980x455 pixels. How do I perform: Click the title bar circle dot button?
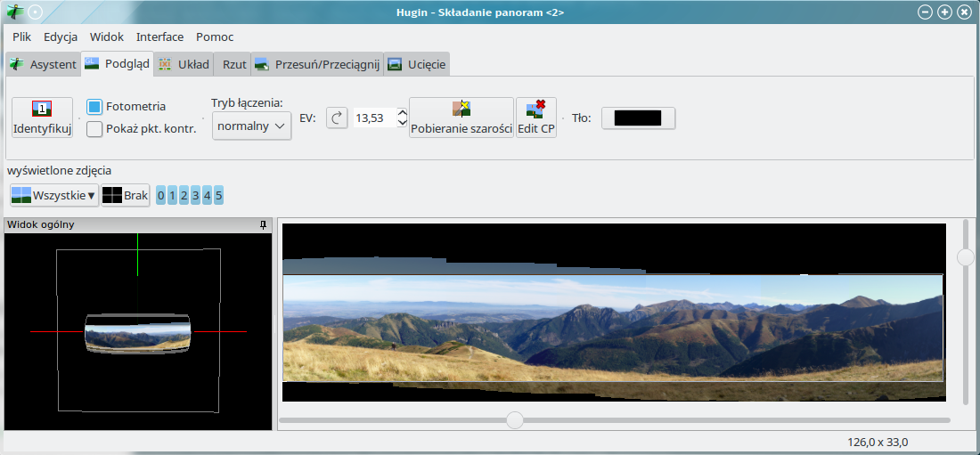[36, 12]
